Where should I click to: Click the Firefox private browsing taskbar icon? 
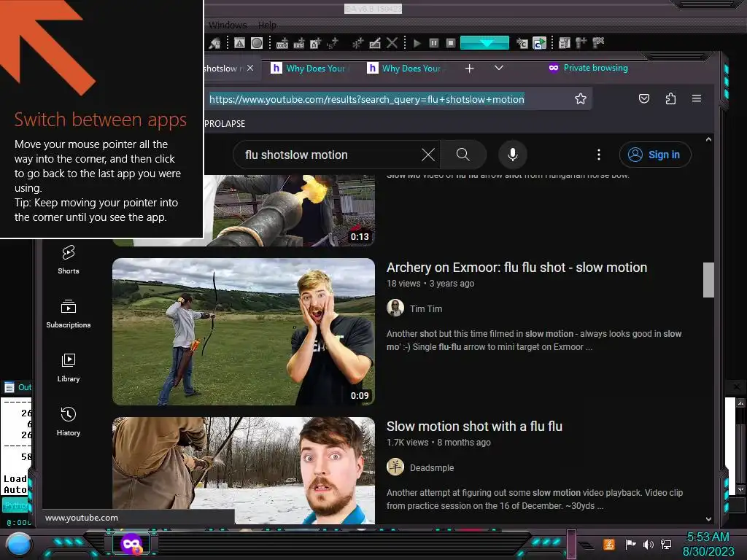[131, 544]
